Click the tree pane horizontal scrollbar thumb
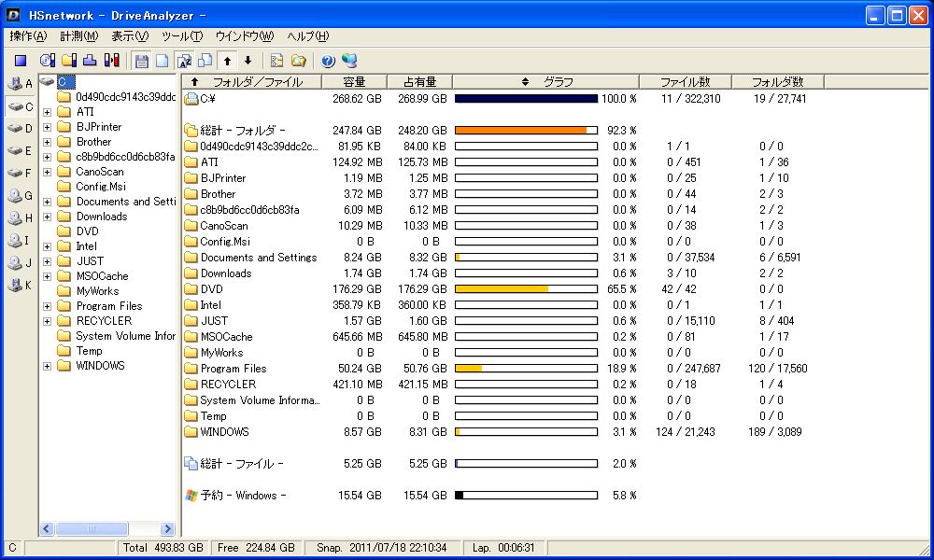Viewport: 934px width, 560px height. click(x=92, y=528)
